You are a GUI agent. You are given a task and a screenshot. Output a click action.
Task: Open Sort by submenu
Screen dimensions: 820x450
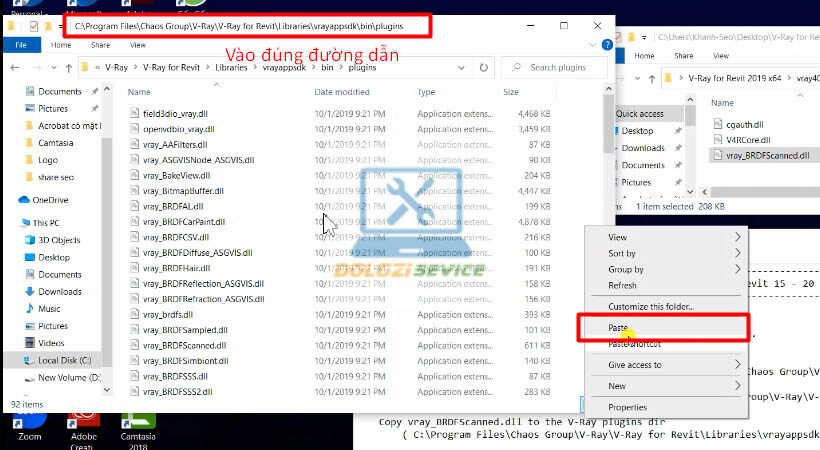pos(666,253)
